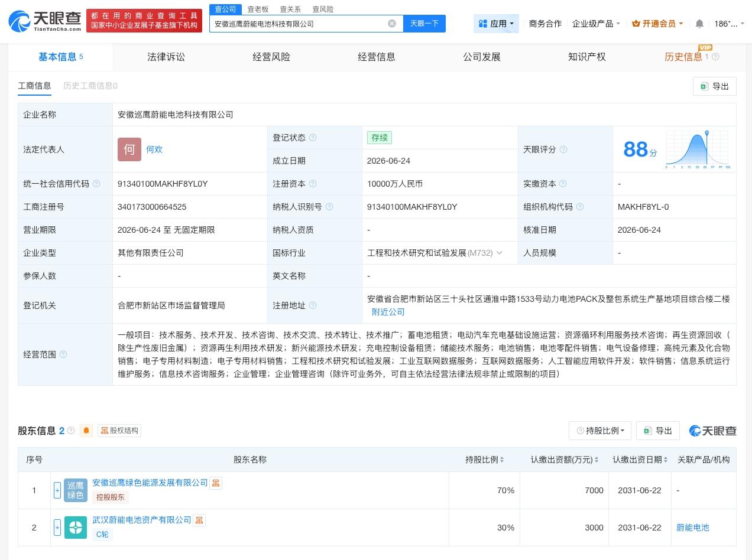Open 武汉蔚能电池资产有限公司 shareholder link
This screenshot has width=752, height=560.
coord(142,520)
